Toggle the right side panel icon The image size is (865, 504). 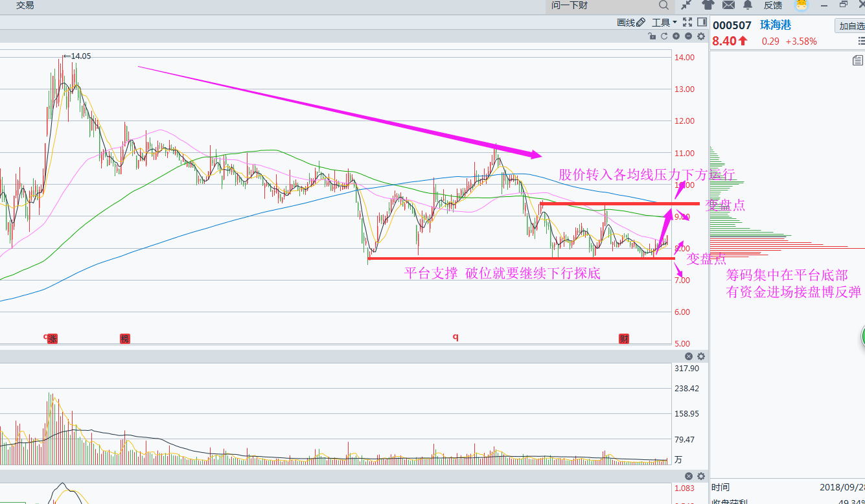coord(701,23)
